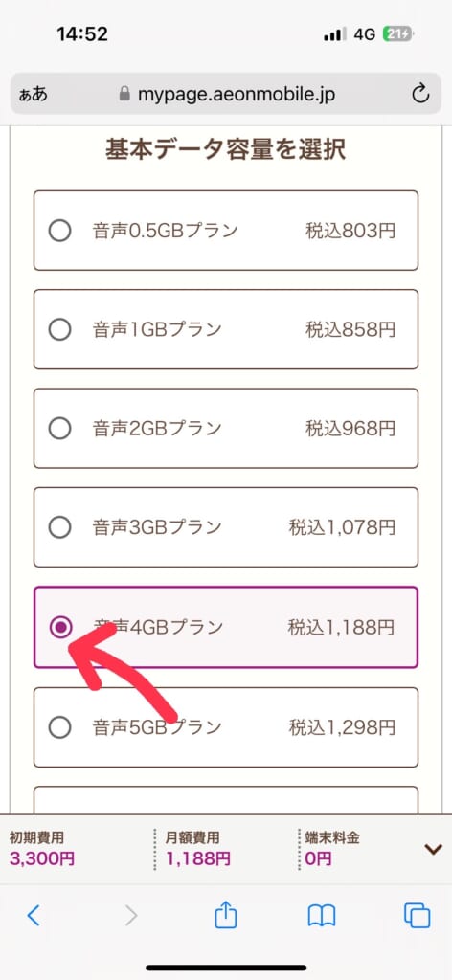Tap Safari's back arrow
452x980 pixels.
point(34,916)
